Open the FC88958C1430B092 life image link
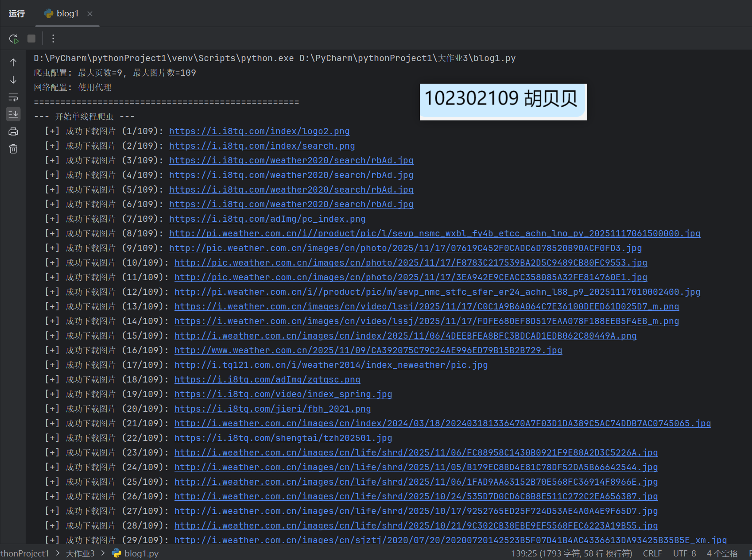The width and height of the screenshot is (752, 560). (x=416, y=453)
